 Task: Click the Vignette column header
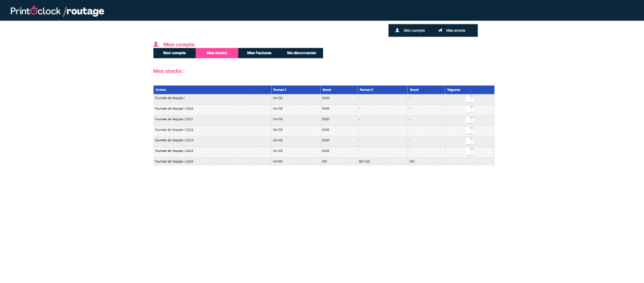click(x=470, y=90)
